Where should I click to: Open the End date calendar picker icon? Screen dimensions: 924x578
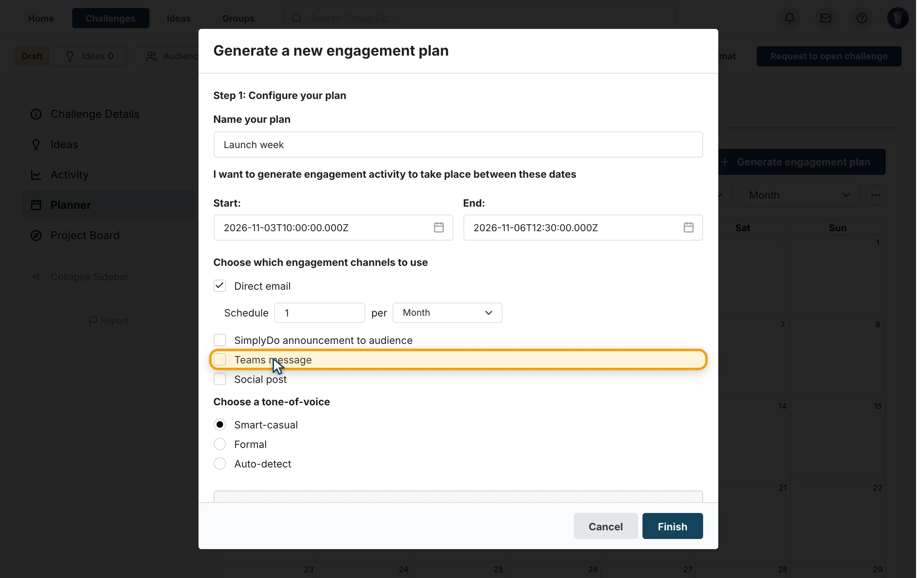coord(688,228)
